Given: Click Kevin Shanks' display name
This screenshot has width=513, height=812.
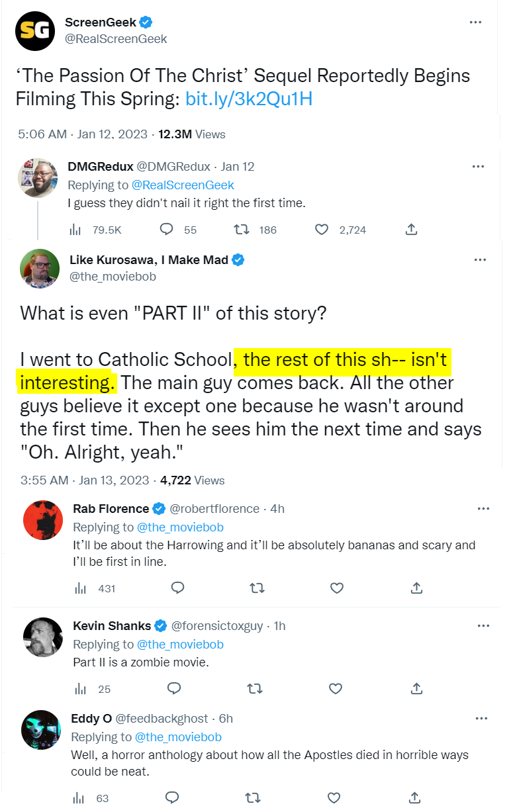Looking at the screenshot, I should point(112,625).
